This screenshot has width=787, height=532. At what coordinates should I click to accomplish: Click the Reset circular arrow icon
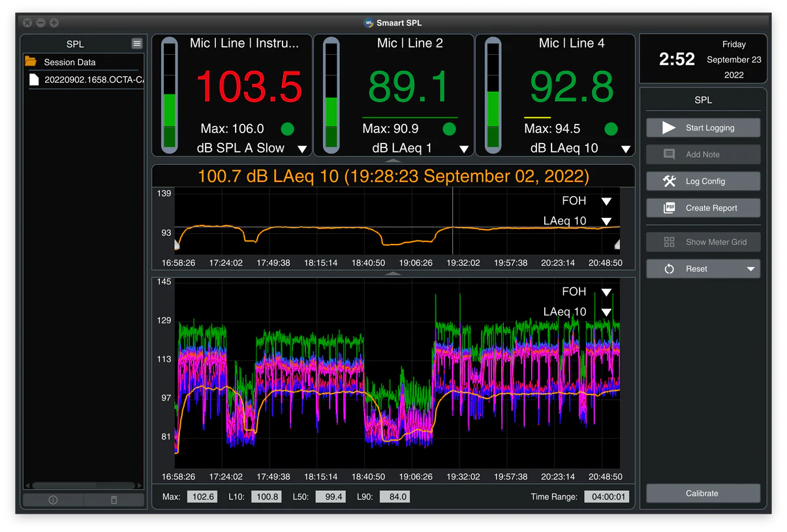[669, 269]
